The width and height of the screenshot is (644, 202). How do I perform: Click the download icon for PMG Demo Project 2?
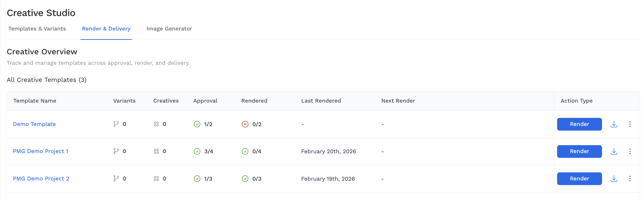click(614, 179)
